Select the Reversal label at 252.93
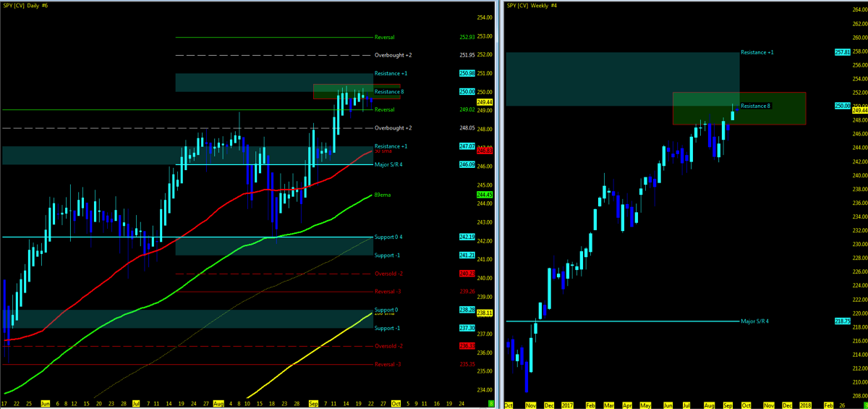The height and width of the screenshot is (409, 868). pyautogui.click(x=385, y=37)
